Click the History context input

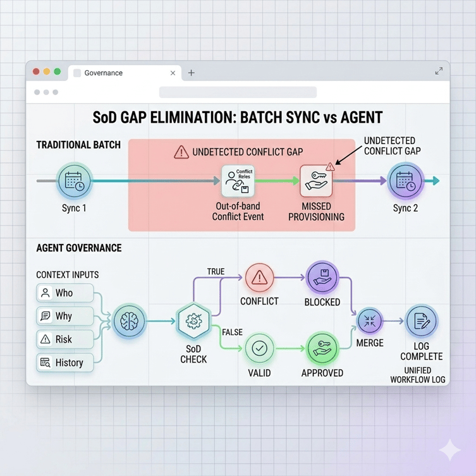[x=65, y=362]
